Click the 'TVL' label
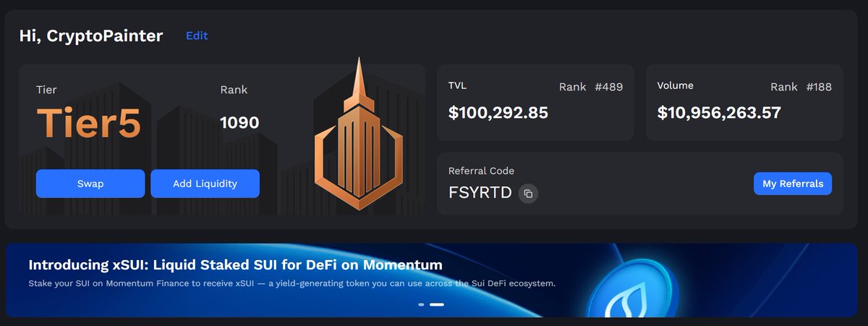This screenshot has height=326, width=868. (x=458, y=85)
